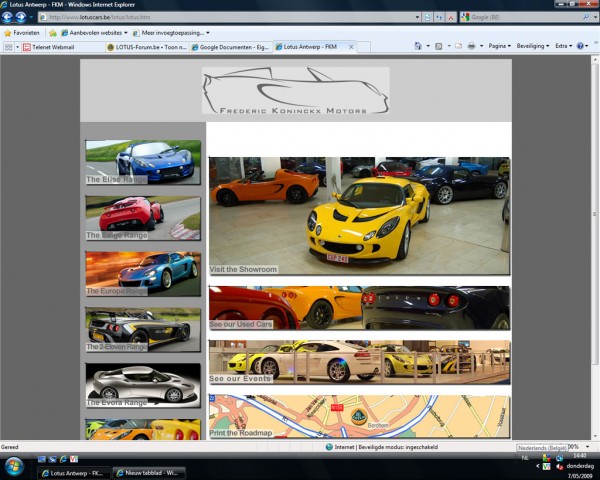The width and height of the screenshot is (600, 480).
Task: Close the Lotus Antwerp - FKM tab
Action: [x=351, y=47]
